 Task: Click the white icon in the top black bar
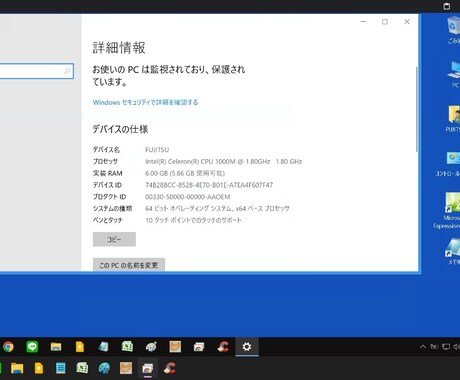tap(447, 6)
